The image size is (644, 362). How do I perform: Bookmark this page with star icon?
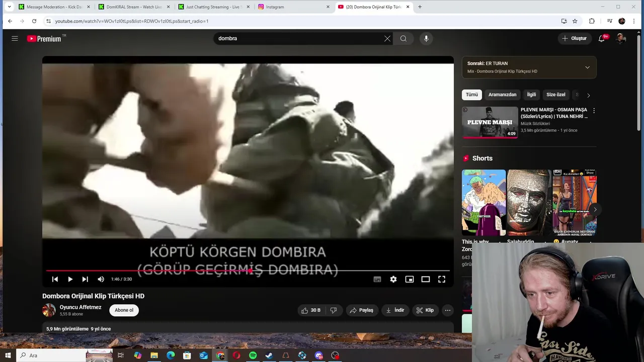(575, 21)
